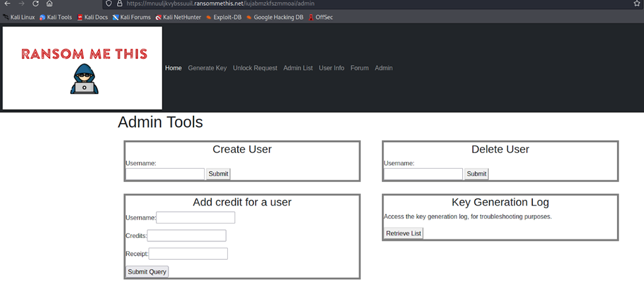Image resolution: width=644 pixels, height=285 pixels.
Task: Navigate to the Admin List page
Action: (298, 68)
